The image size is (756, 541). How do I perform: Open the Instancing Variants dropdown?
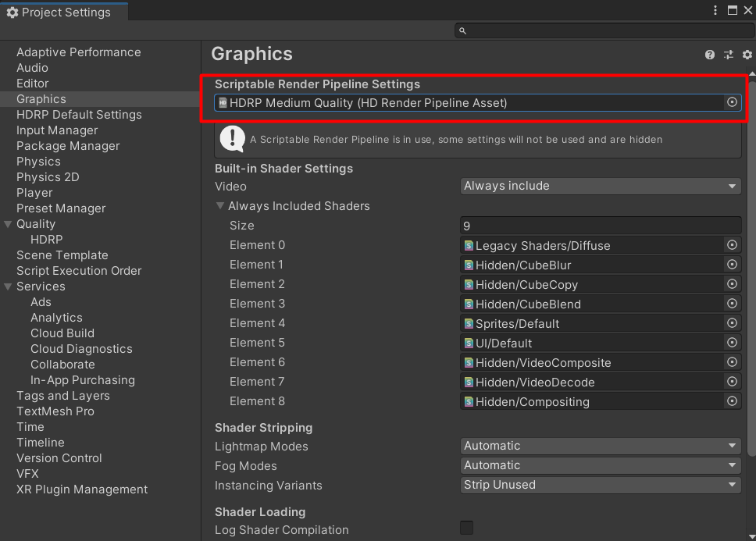point(601,485)
